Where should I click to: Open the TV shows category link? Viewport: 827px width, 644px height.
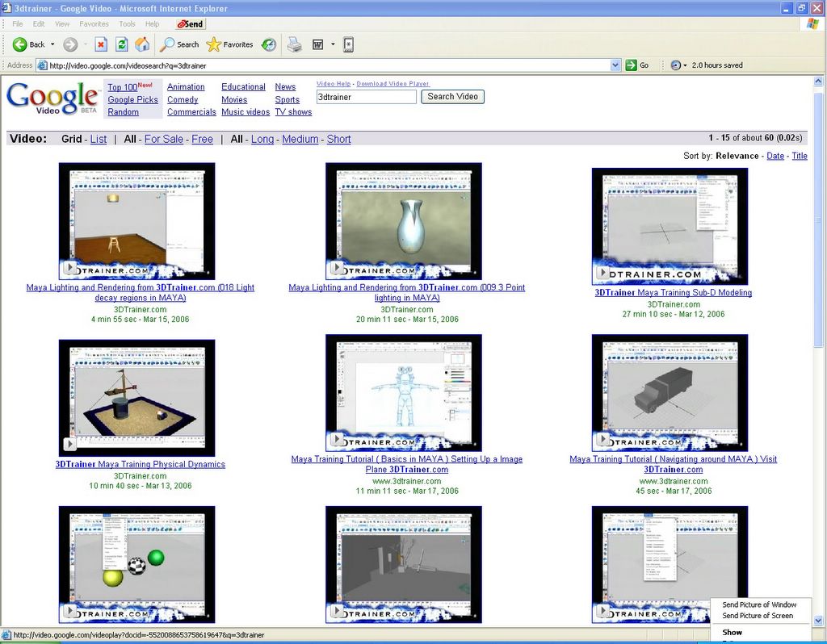pyautogui.click(x=293, y=111)
